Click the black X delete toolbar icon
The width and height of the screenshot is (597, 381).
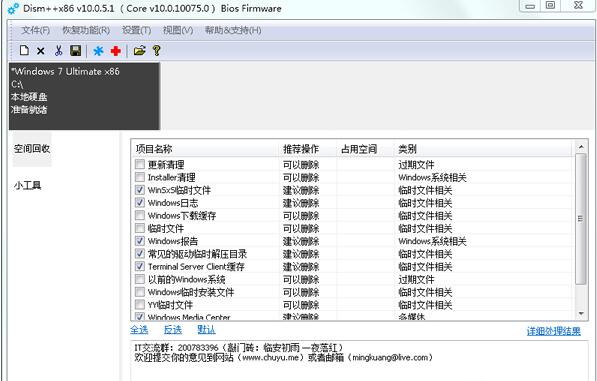coord(41,51)
